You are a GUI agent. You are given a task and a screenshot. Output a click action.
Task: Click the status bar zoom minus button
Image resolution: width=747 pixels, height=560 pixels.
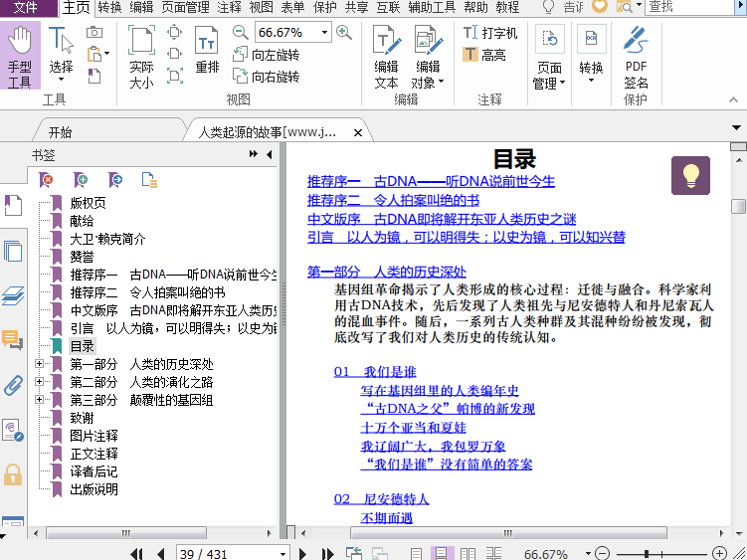602,553
